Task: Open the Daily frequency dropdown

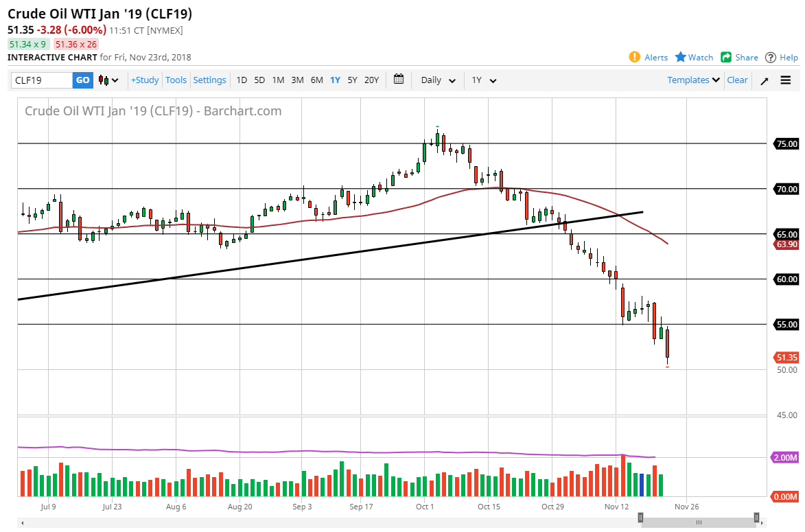Action: (x=437, y=80)
